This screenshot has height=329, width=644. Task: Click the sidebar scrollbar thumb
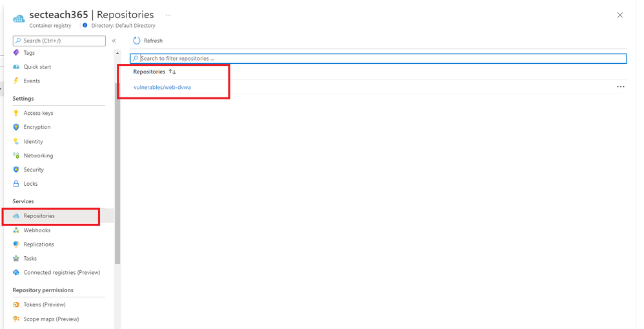click(117, 174)
